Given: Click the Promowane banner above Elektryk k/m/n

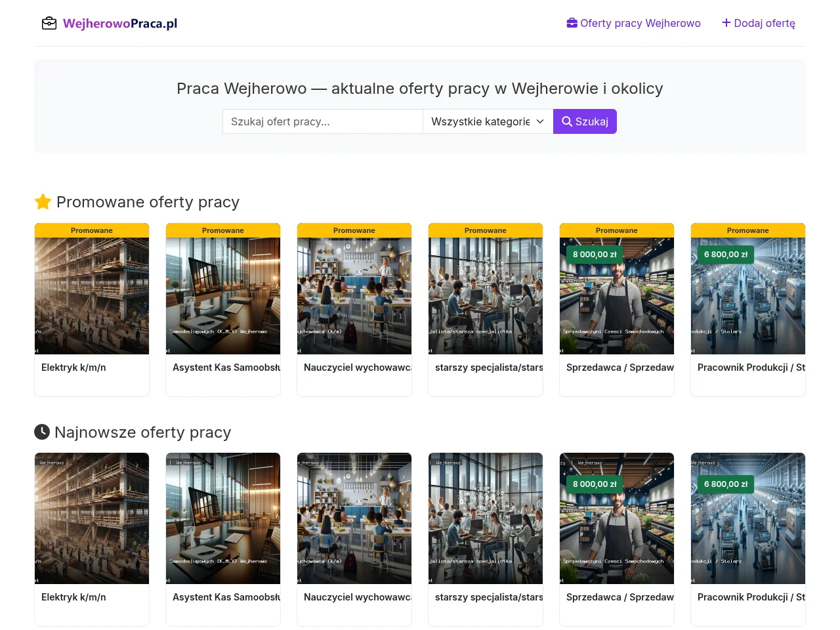Looking at the screenshot, I should (x=92, y=230).
